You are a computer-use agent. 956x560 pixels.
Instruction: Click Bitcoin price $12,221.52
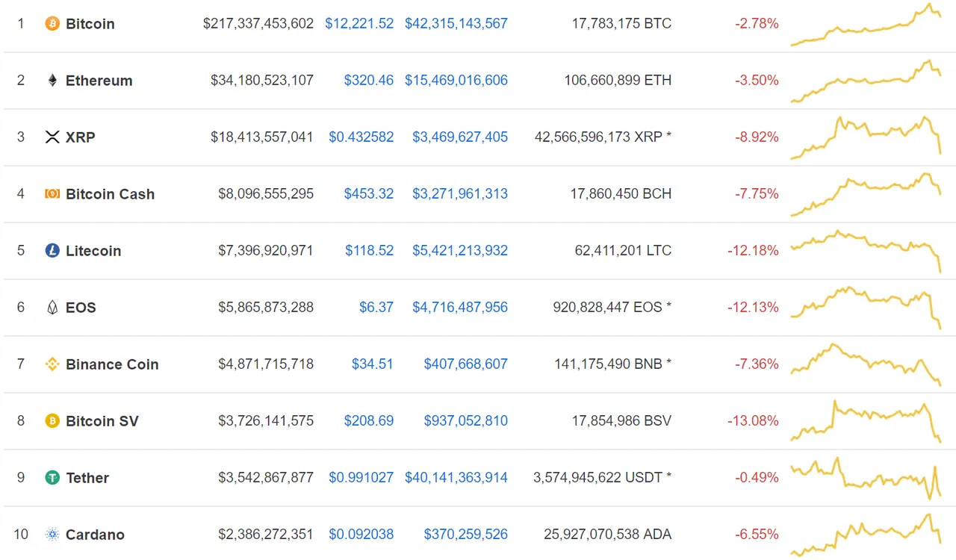coord(359,24)
